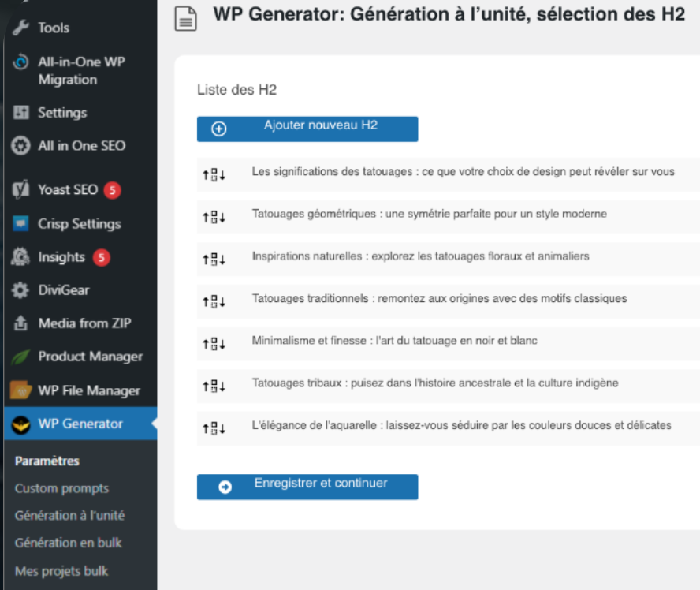The image size is (700, 590).
Task: Click reorder handle for Tatouages traditionnels row
Action: [214, 301]
